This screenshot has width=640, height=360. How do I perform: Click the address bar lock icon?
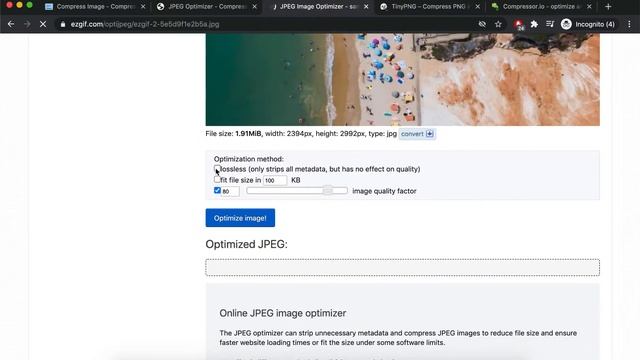[62, 24]
